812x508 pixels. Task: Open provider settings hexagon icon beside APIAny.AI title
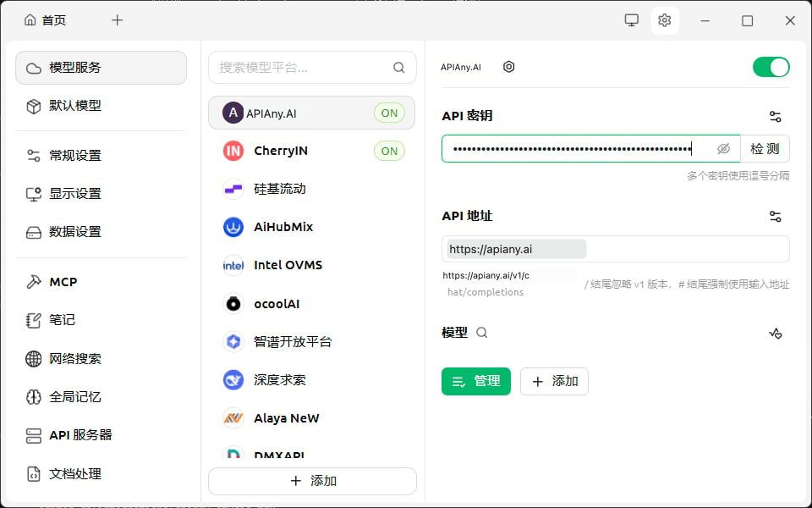(508, 67)
